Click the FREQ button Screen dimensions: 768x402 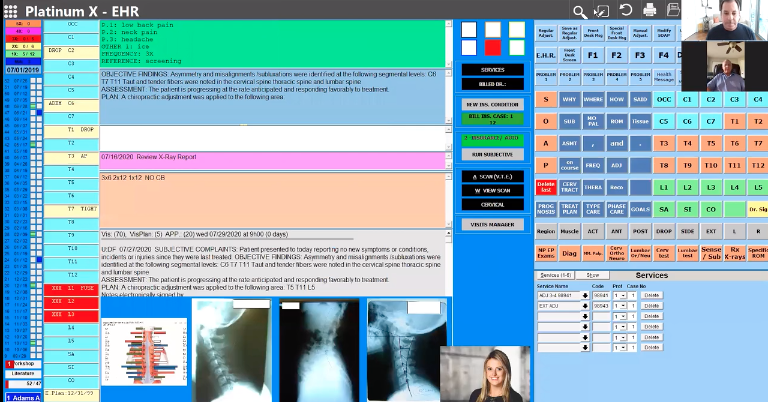point(593,166)
